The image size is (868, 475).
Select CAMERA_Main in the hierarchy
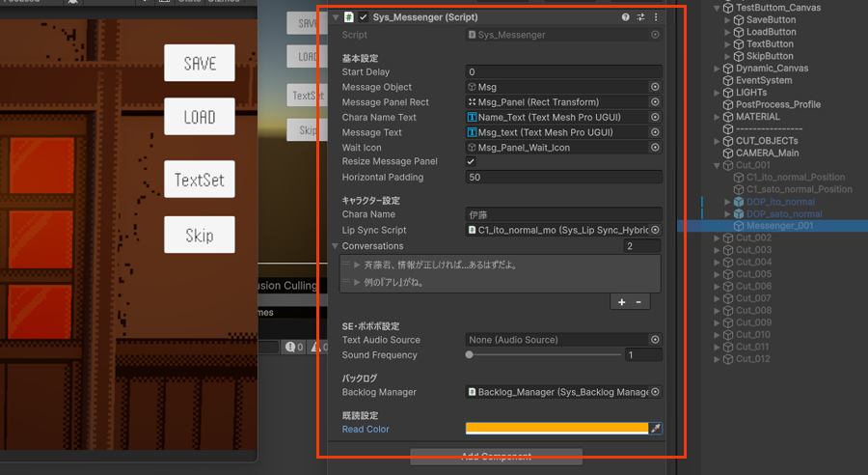(767, 153)
